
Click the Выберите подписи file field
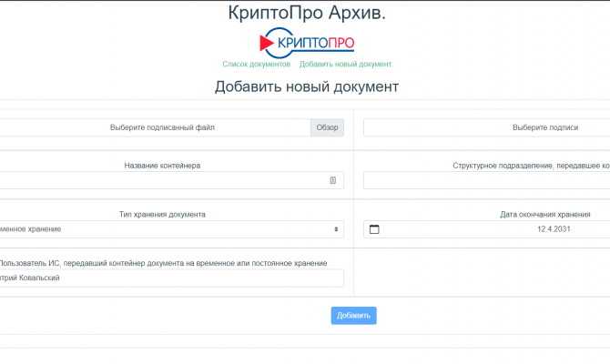pyautogui.click(x=487, y=127)
